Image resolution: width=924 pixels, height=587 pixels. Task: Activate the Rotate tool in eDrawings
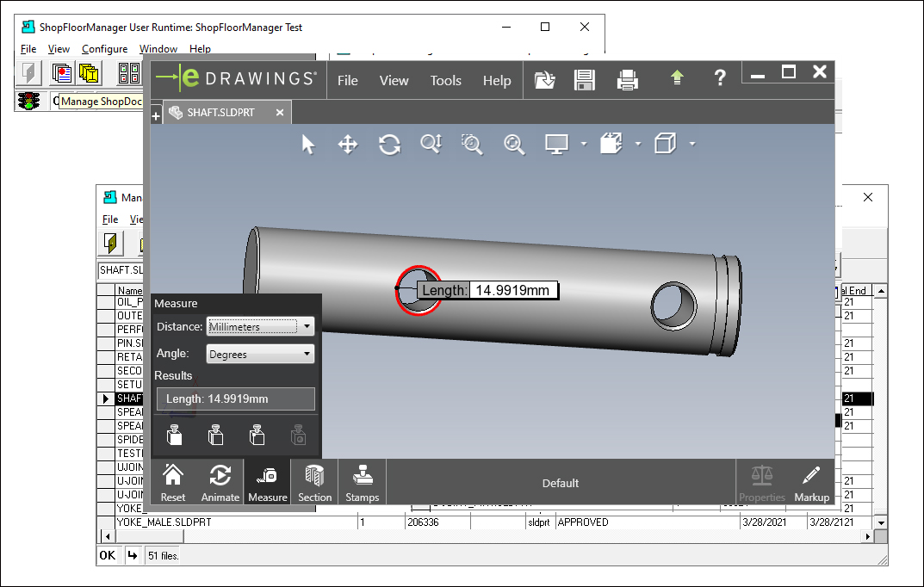(x=389, y=145)
